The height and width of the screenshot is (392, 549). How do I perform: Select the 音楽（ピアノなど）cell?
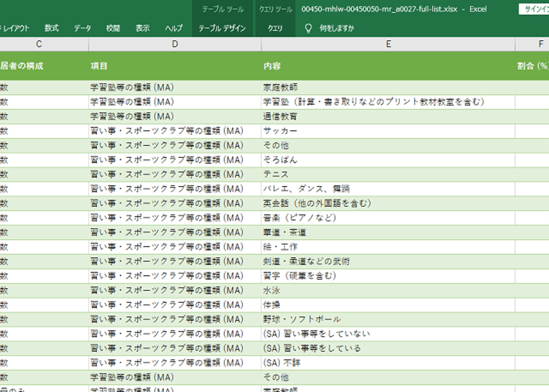pos(388,218)
